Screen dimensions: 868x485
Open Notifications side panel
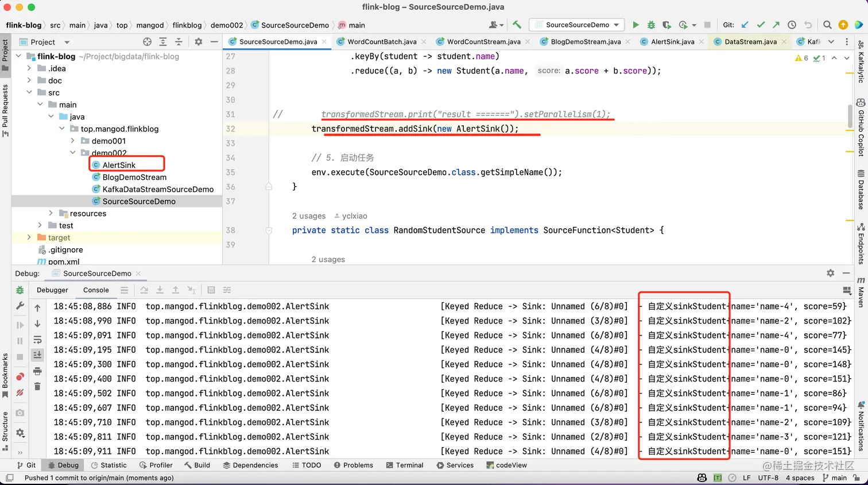tap(861, 426)
